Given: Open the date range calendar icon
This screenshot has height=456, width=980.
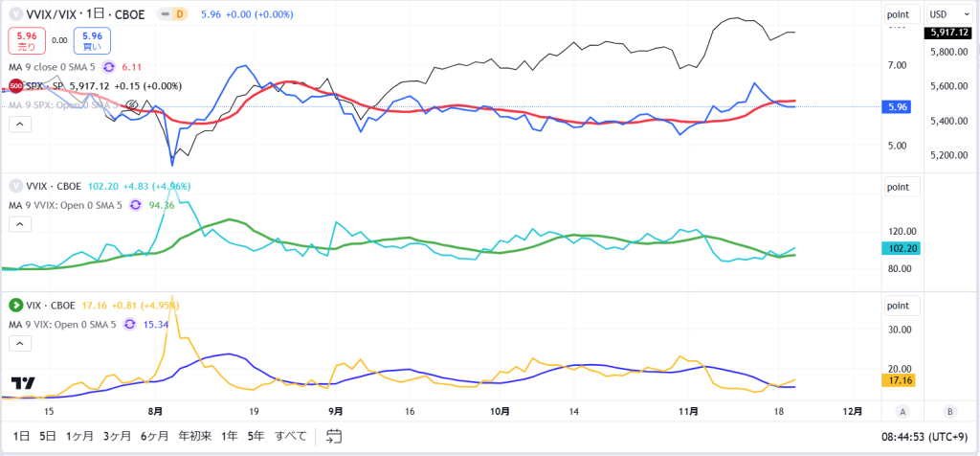Looking at the screenshot, I should click(334, 436).
